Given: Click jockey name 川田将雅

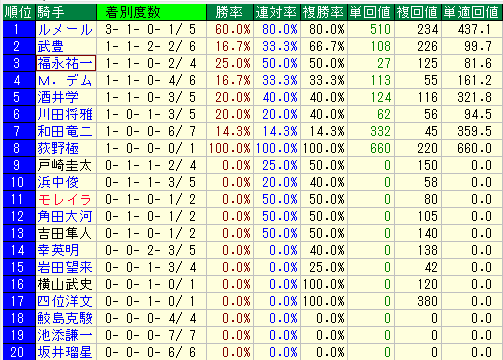Looking at the screenshot, I should (65, 115).
